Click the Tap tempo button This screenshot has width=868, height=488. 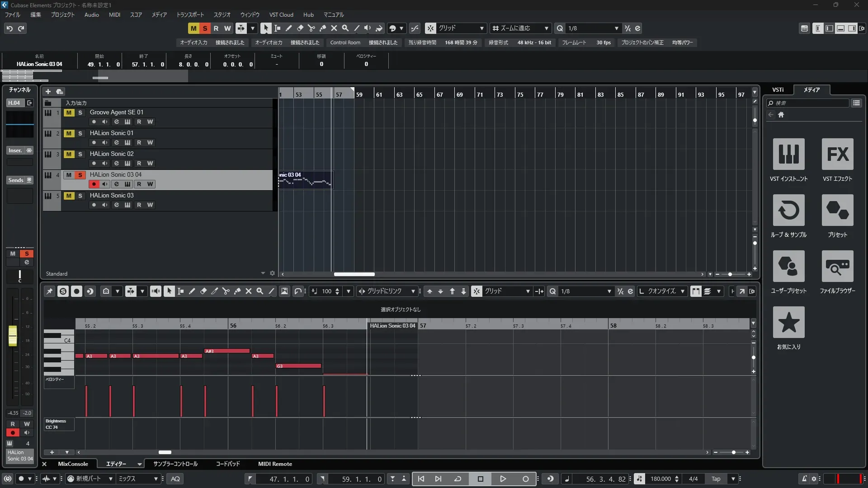tap(716, 479)
